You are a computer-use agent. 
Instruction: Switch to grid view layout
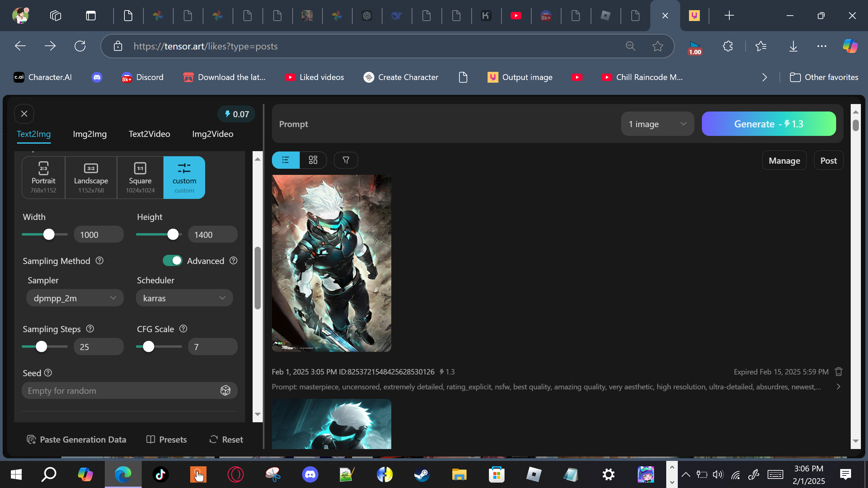point(313,160)
